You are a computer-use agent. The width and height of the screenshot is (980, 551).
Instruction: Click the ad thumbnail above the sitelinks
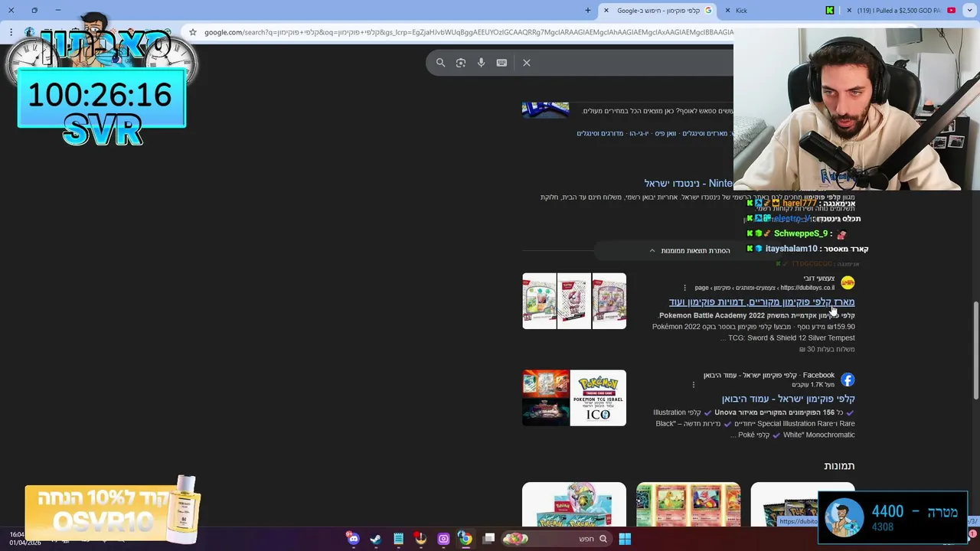[x=546, y=110]
